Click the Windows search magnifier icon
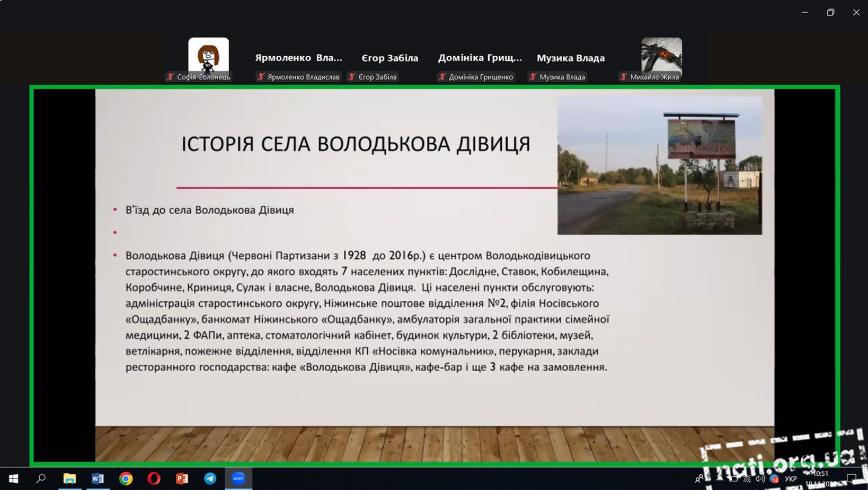 pos(41,478)
